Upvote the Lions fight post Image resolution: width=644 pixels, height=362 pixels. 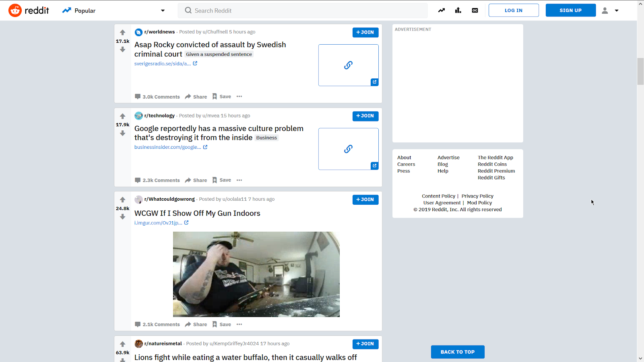123,344
